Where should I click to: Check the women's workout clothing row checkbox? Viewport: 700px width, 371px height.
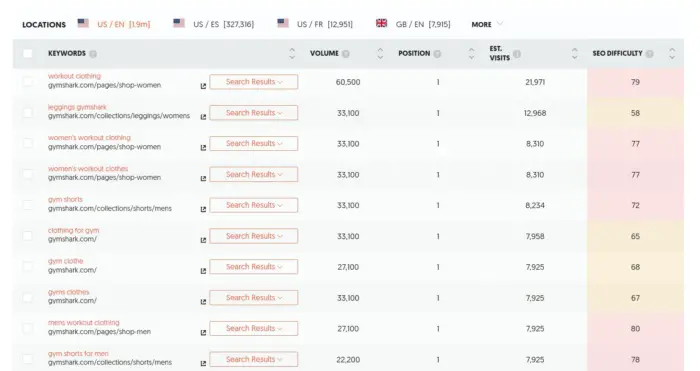(28, 143)
